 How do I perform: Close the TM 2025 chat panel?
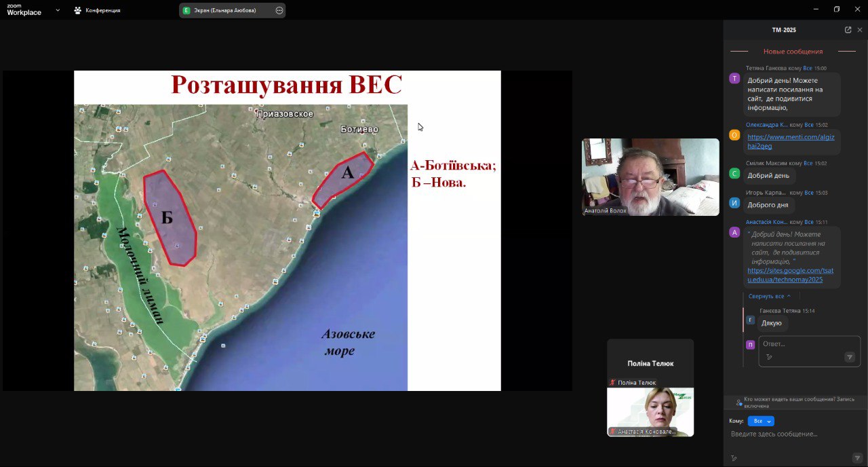[860, 30]
